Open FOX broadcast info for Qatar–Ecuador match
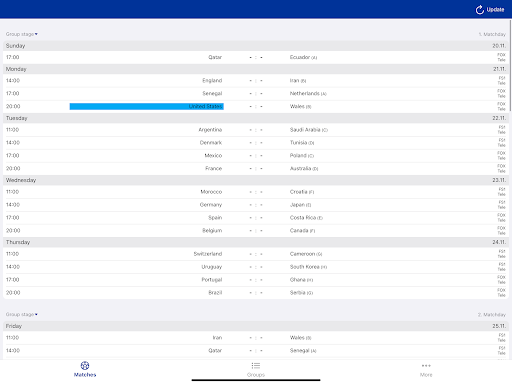 point(501,57)
